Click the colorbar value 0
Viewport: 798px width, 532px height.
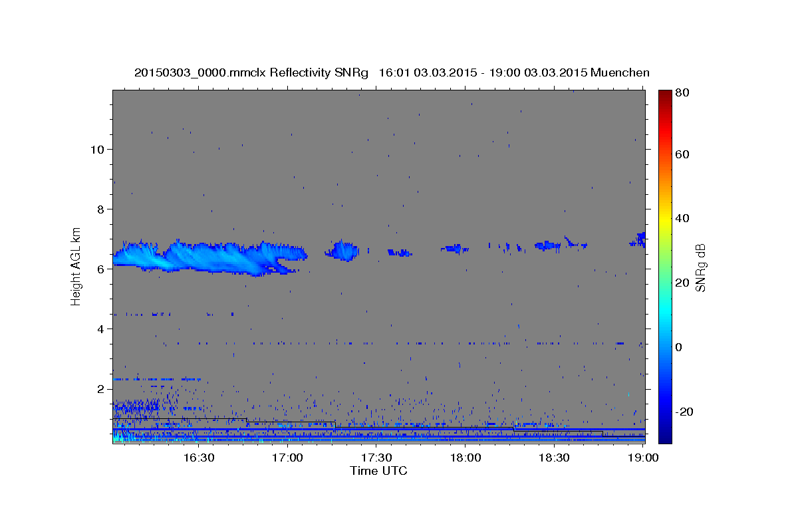pos(680,347)
